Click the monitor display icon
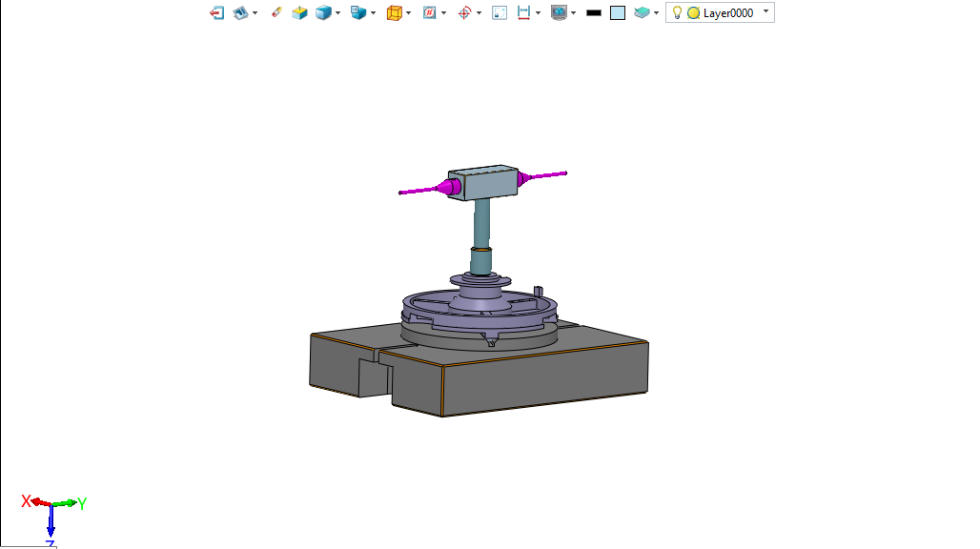This screenshot has width=980, height=549. coord(559,13)
